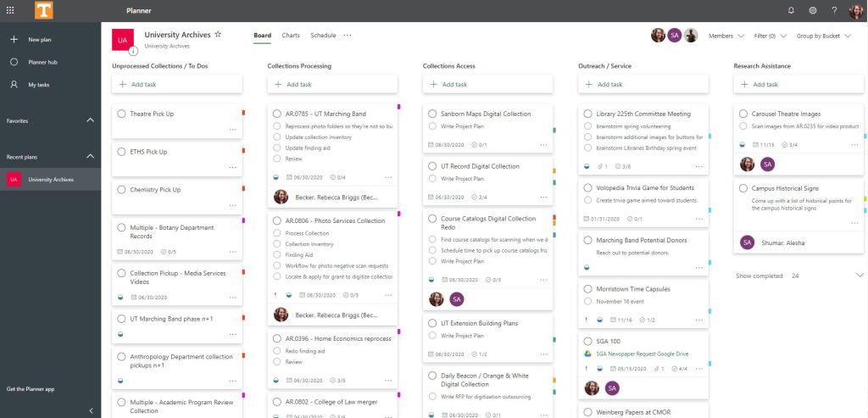The width and height of the screenshot is (868, 418).
Task: Open the Group by Bucket dropdown
Action: 824,36
